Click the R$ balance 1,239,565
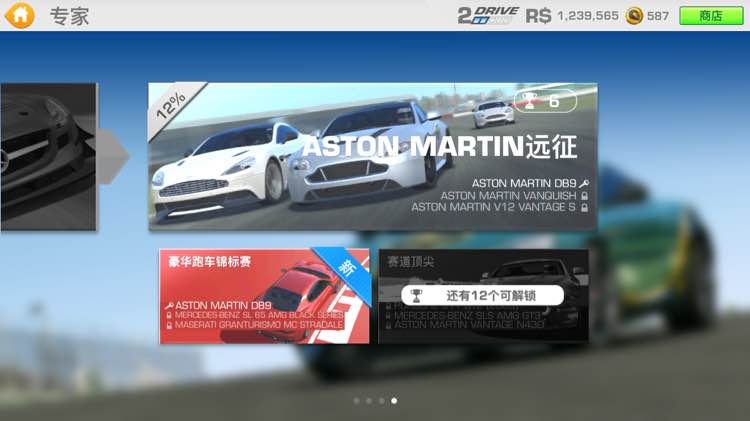 (588, 16)
